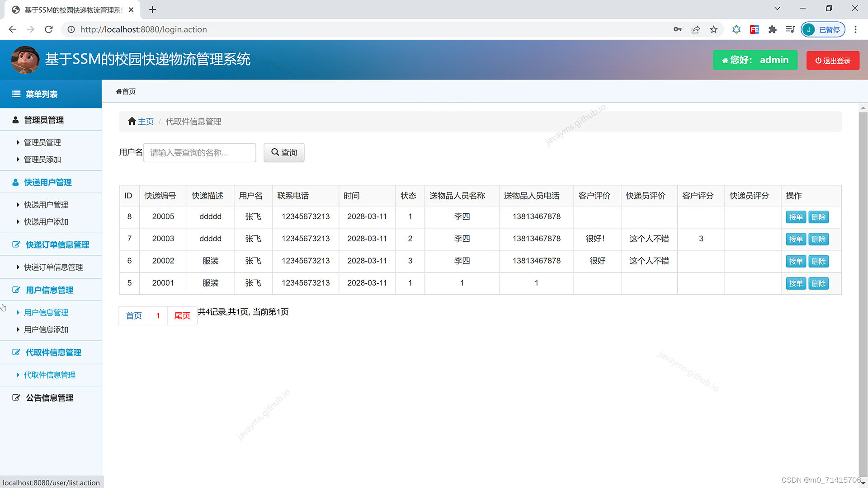Select the 首页 tab above breadcrumb
Image resolution: width=868 pixels, height=488 pixels.
click(x=126, y=91)
